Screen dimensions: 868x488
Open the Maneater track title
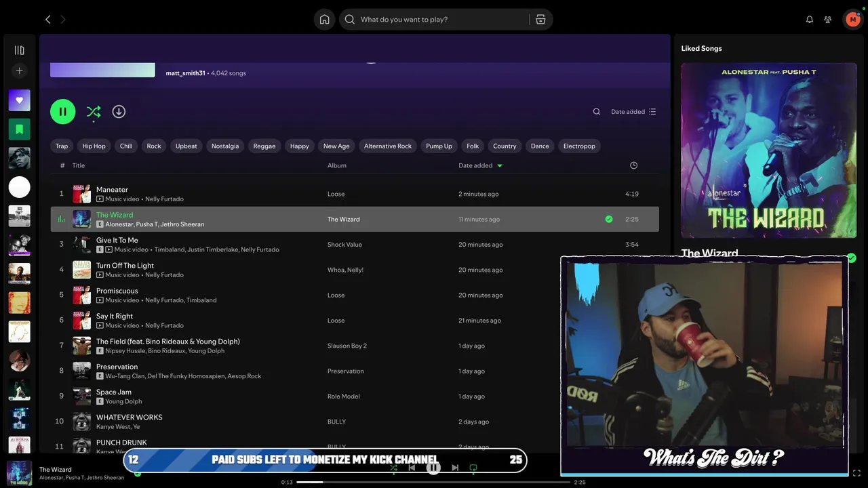tap(112, 190)
